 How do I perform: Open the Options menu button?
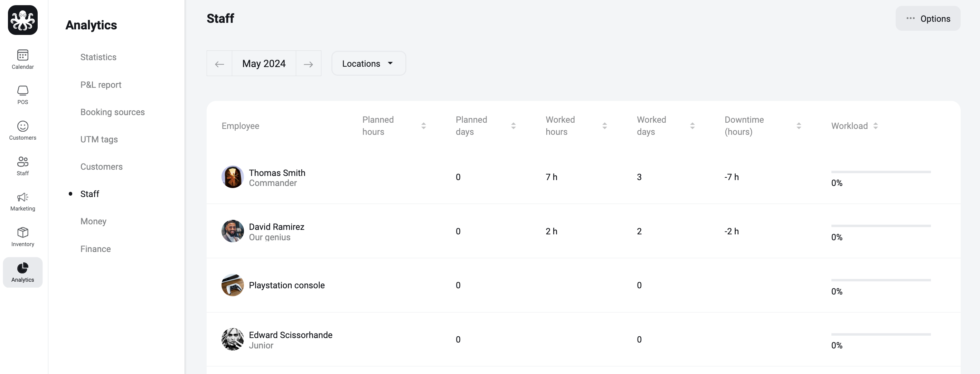927,18
